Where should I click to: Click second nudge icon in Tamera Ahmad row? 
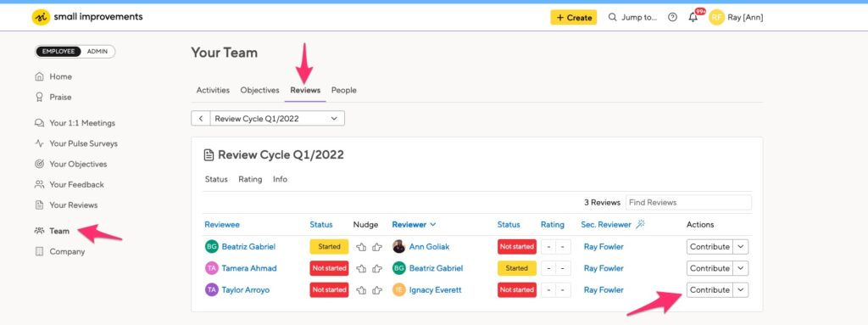(x=377, y=268)
